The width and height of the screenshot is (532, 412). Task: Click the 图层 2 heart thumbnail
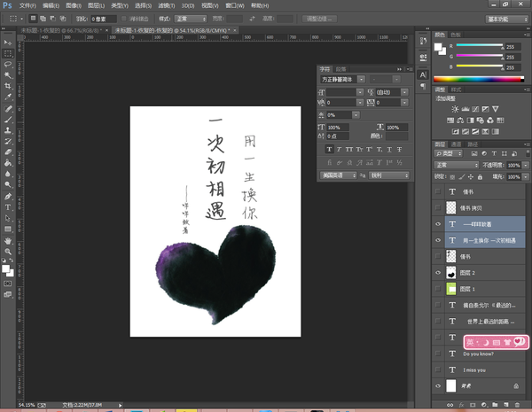point(451,272)
